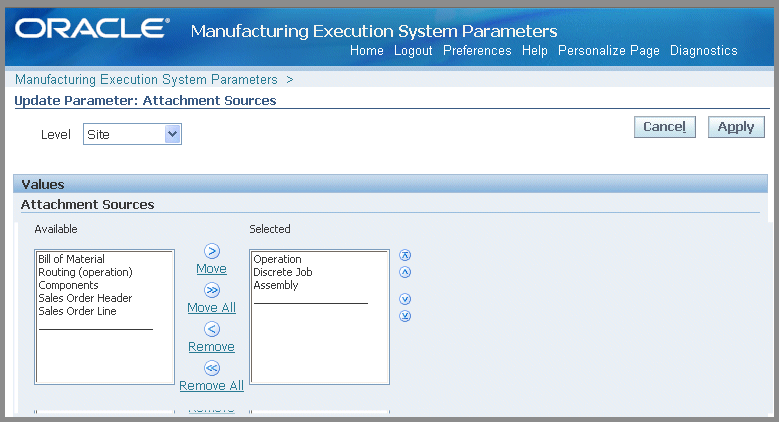The width and height of the screenshot is (779, 422).
Task: Open Help in the header
Action: (535, 51)
